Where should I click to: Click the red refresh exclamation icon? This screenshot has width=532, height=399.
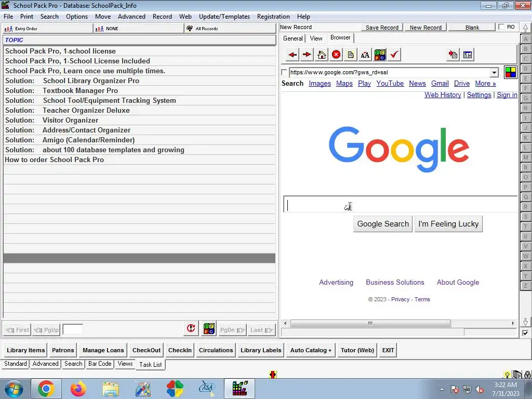tap(191, 329)
